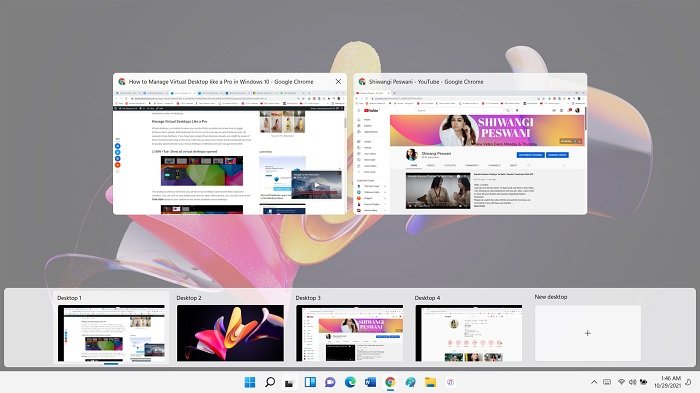Screen dimensions: 700x393
Task: Close the How to Manage Virtual Desktop window
Action: (x=338, y=82)
